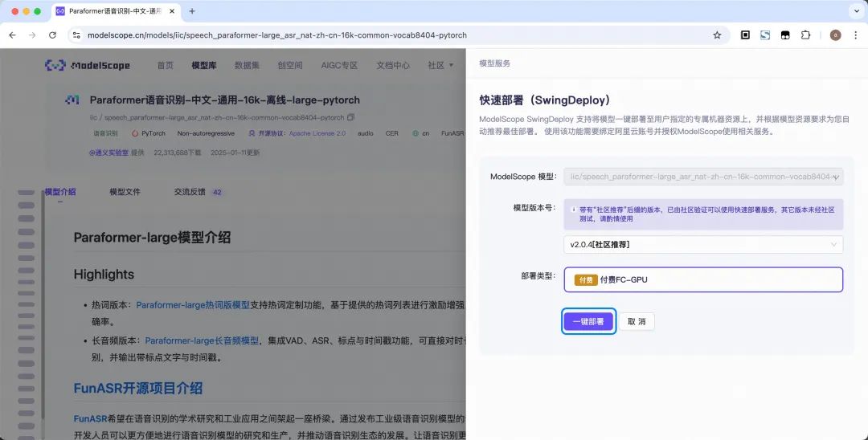Screen dimensions: 868x440
Task: Switch to 模型文件 tab
Action: [x=125, y=192]
